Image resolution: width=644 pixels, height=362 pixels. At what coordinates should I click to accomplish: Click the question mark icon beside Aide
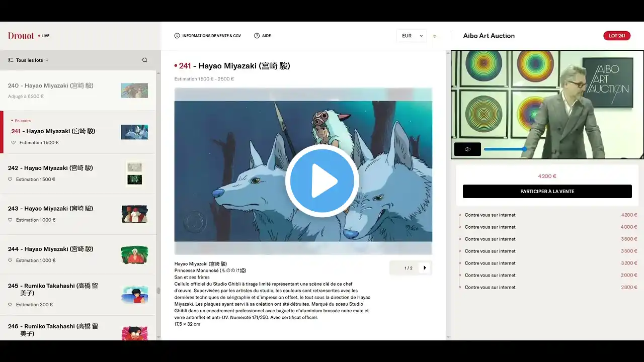pos(257,36)
